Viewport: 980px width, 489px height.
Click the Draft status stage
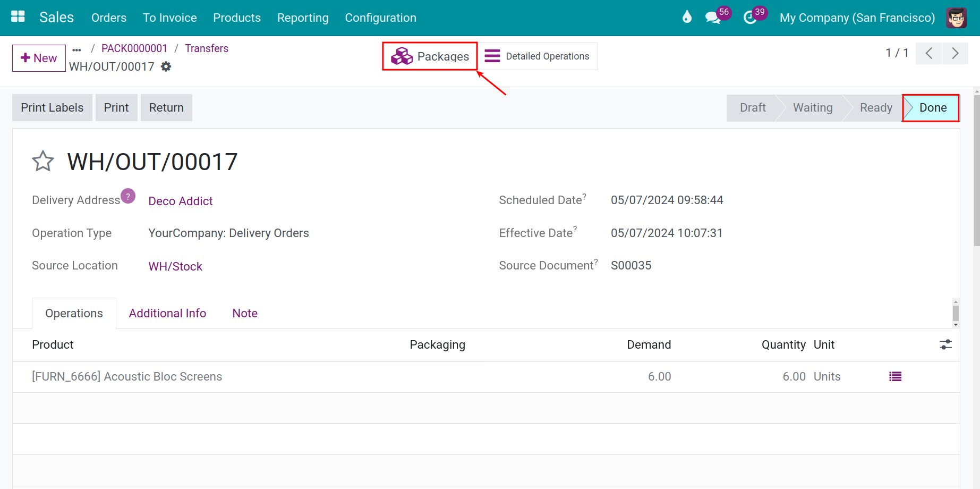[753, 107]
